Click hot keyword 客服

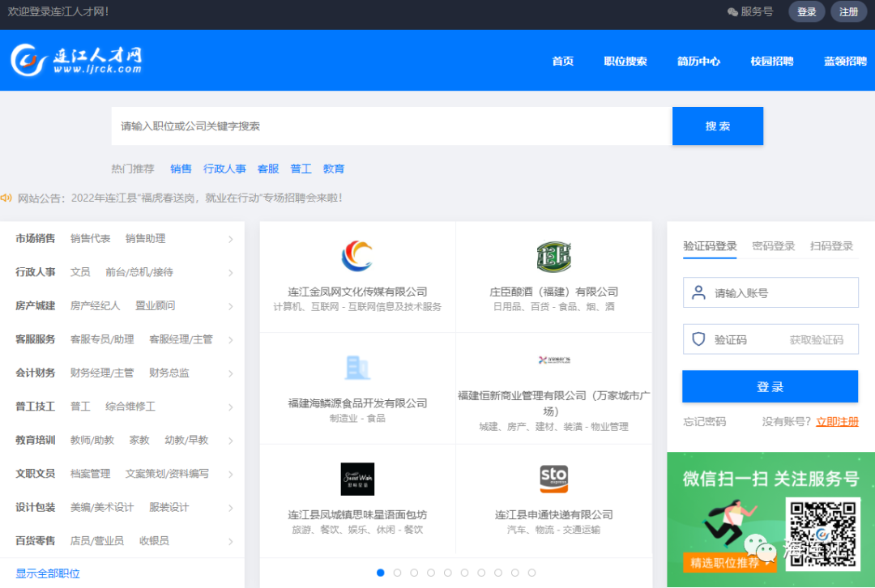tap(268, 168)
